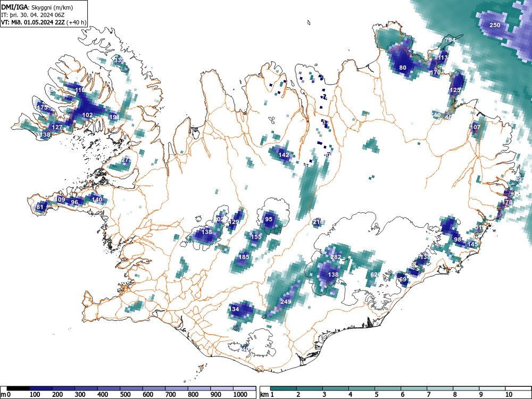The height and width of the screenshot is (399, 532).
Task: Click the '175' visibility label
Action: pyautogui.click(x=43, y=107)
